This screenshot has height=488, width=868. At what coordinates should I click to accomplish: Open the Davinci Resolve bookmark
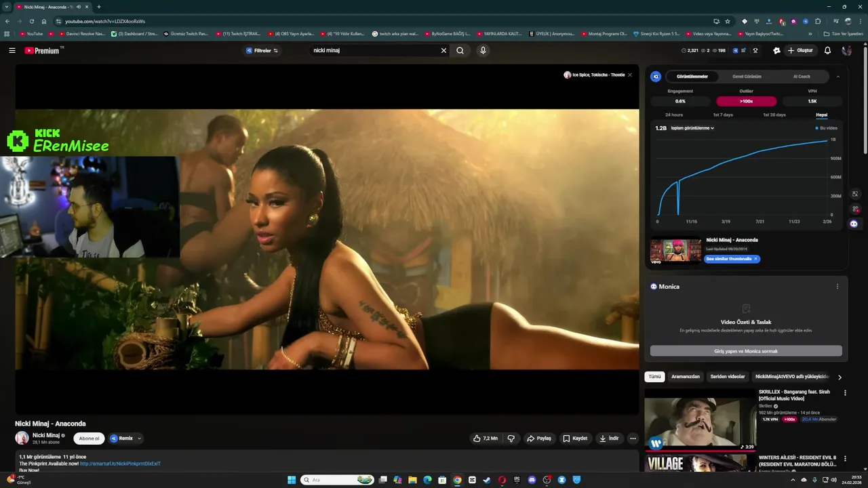click(82, 33)
